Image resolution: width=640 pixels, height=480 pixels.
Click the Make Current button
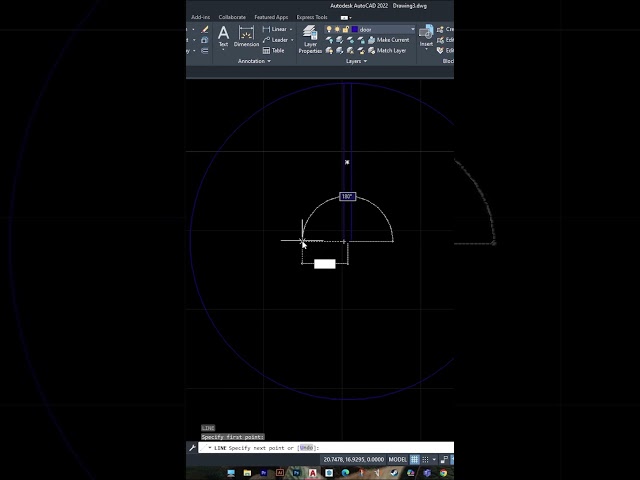tap(388, 40)
